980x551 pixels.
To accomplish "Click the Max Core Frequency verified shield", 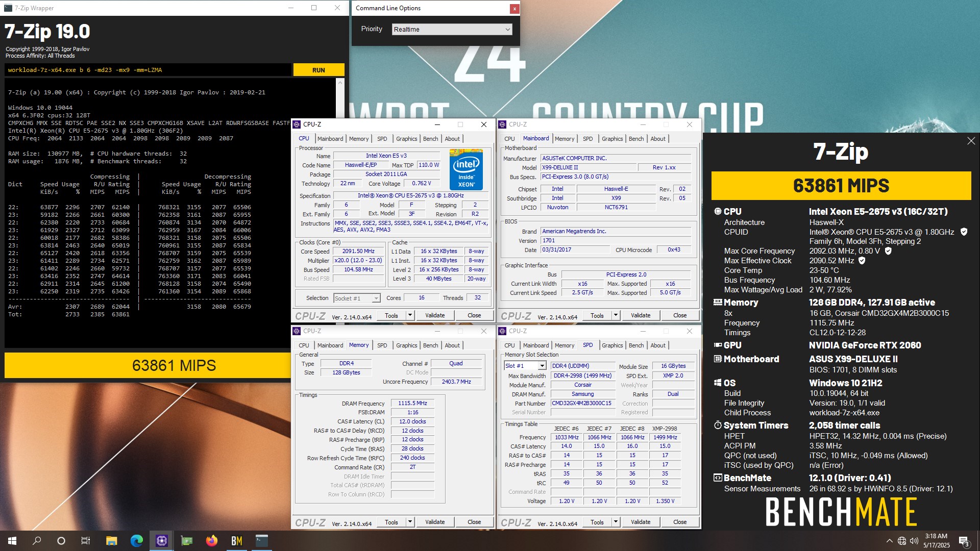I will coord(888,251).
